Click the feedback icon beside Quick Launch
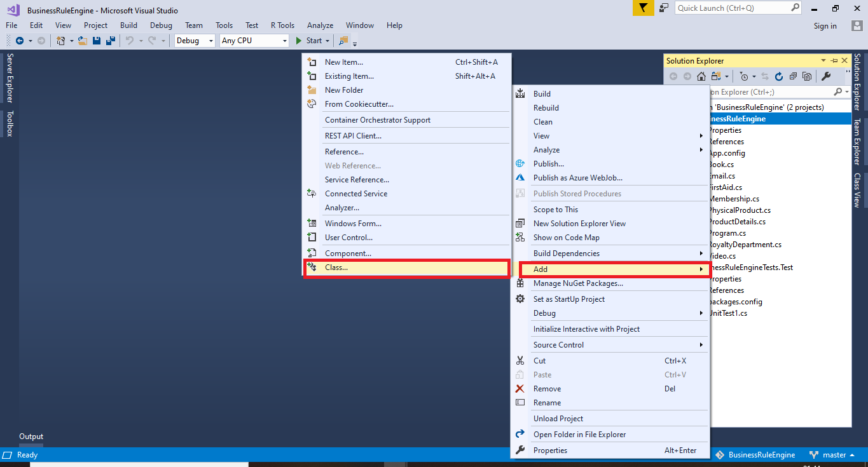The height and width of the screenshot is (467, 868). [664, 8]
